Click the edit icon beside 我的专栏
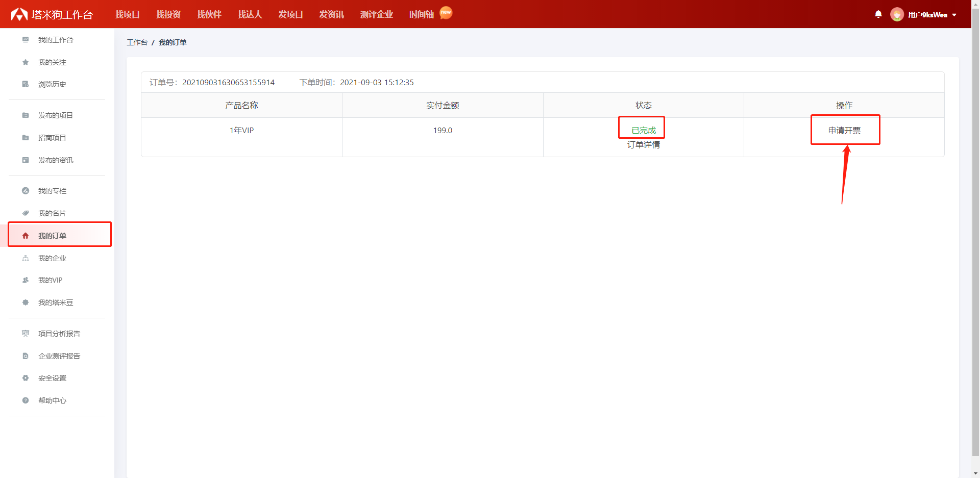Image resolution: width=980 pixels, height=478 pixels. pos(26,191)
